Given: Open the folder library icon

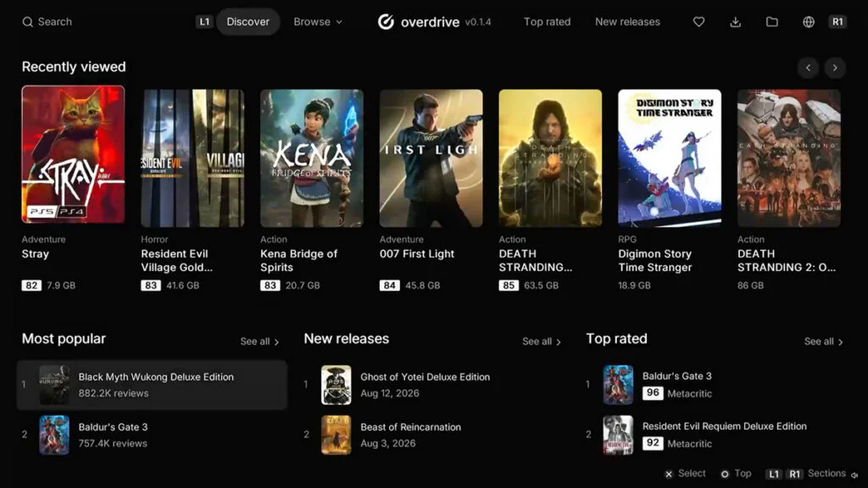Looking at the screenshot, I should click(771, 21).
